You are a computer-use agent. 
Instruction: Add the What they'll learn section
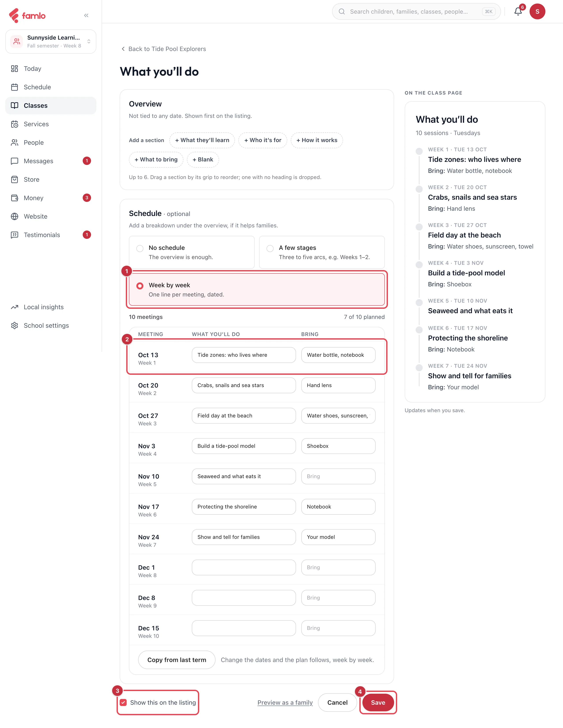pos(202,140)
